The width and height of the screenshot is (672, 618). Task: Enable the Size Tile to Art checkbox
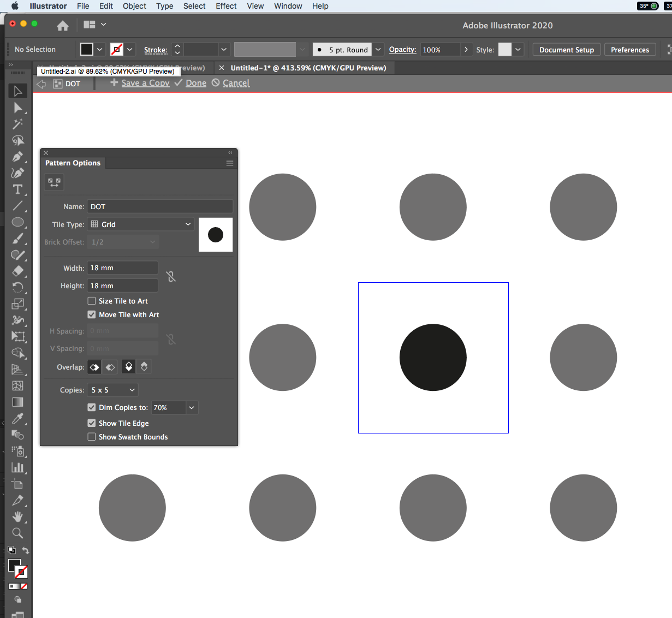[91, 301]
